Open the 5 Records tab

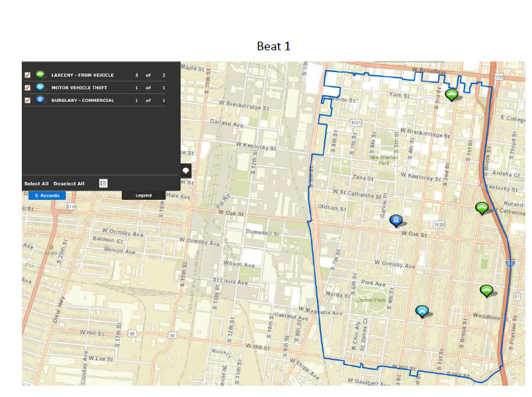[47, 195]
